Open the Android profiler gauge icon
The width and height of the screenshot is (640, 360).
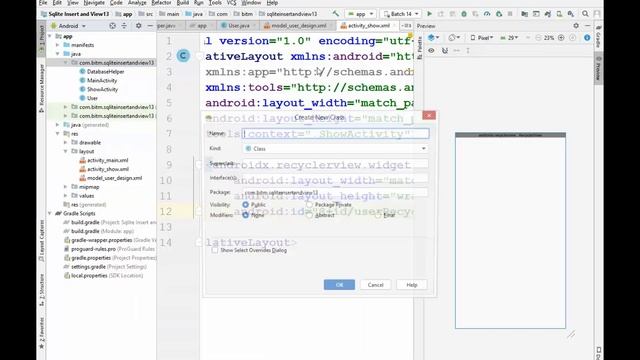pyautogui.click(x=487, y=14)
